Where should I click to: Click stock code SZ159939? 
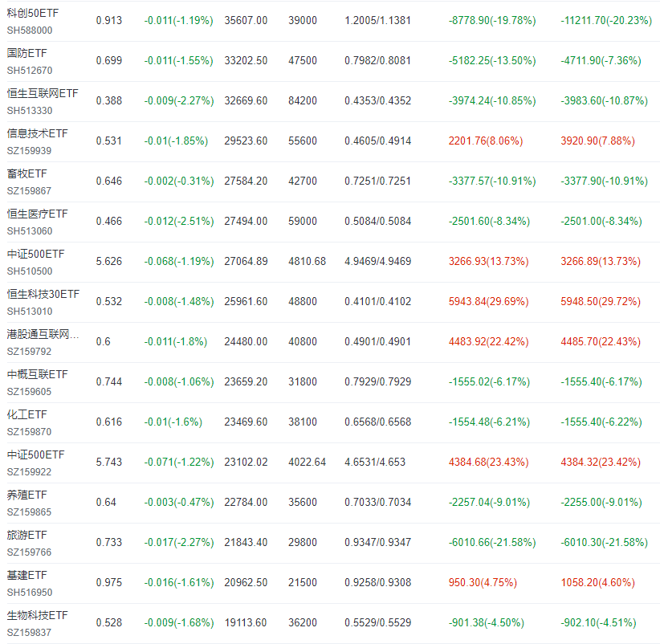coord(29,151)
